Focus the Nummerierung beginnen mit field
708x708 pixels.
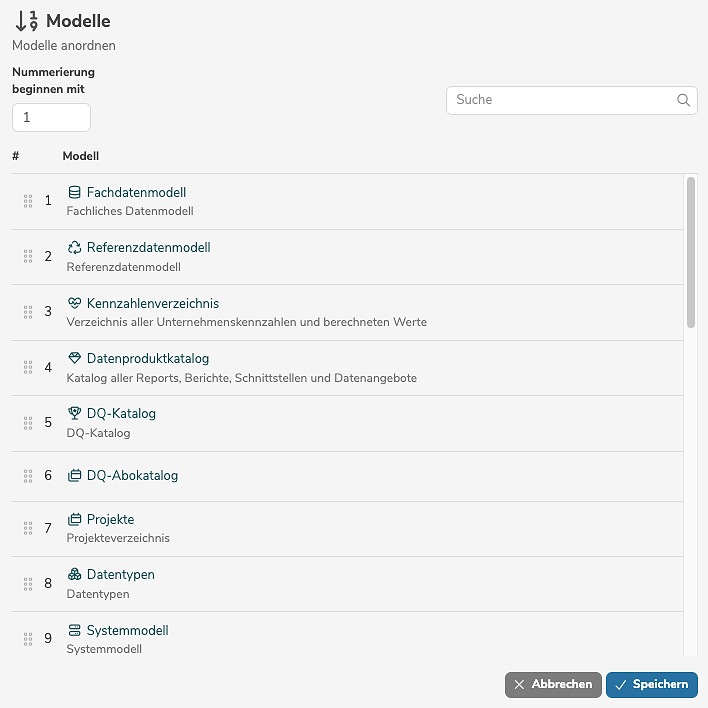[x=51, y=117]
